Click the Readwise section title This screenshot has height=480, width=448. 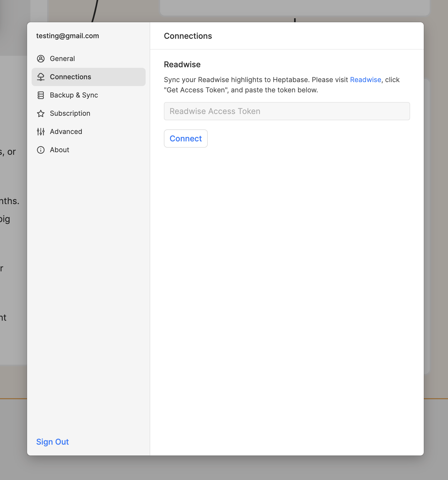[182, 64]
